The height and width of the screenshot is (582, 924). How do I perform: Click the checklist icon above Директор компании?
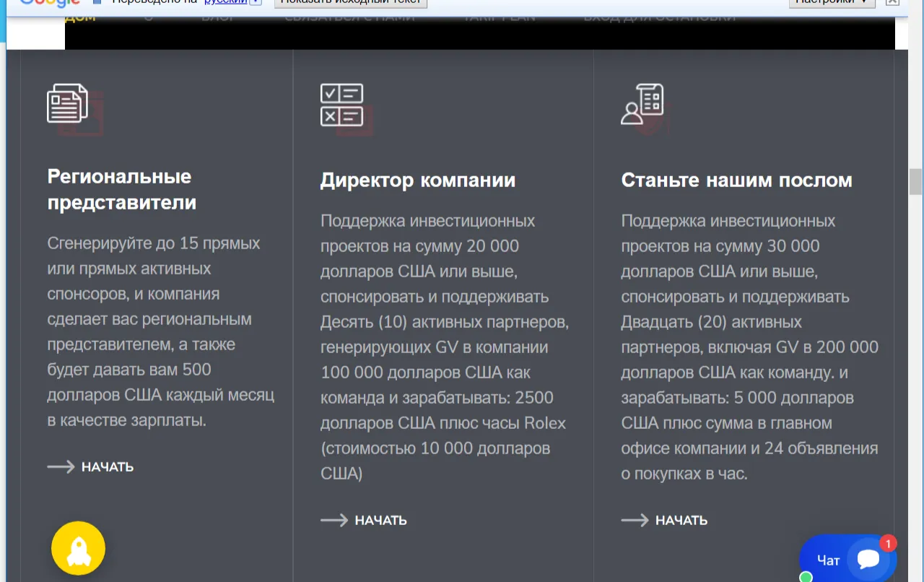341,105
